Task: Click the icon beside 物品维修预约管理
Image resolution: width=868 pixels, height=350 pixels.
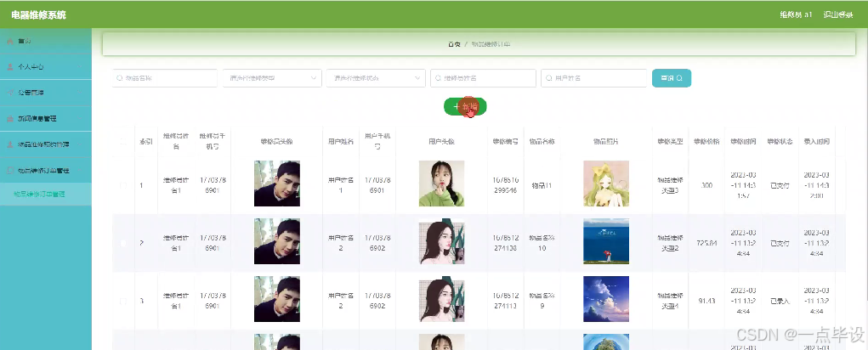Action: pos(9,144)
